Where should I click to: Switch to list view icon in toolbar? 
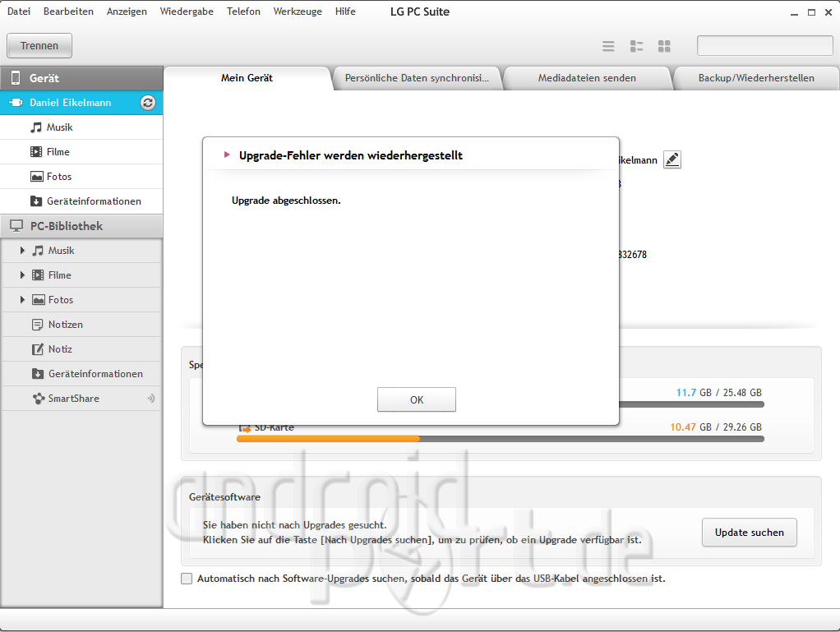tap(608, 46)
